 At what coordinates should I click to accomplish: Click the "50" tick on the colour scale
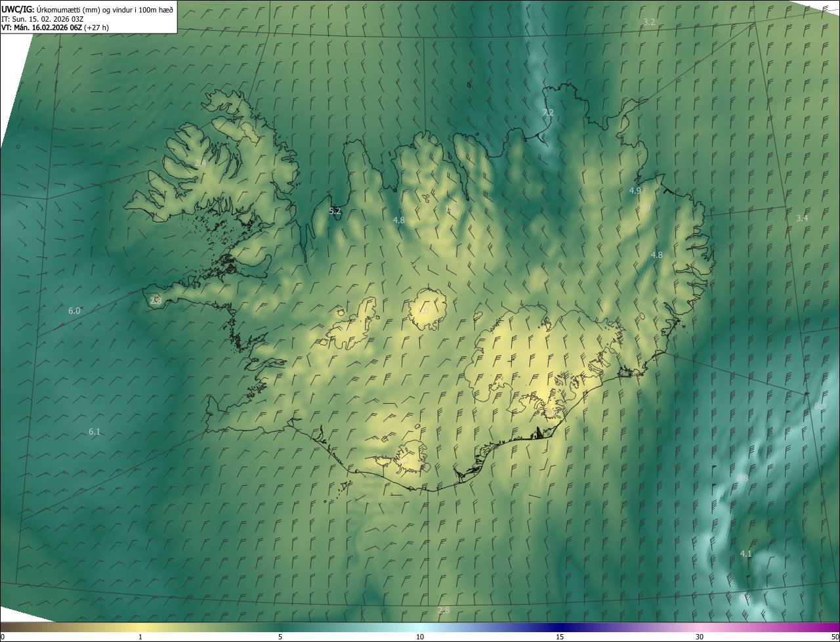click(835, 637)
